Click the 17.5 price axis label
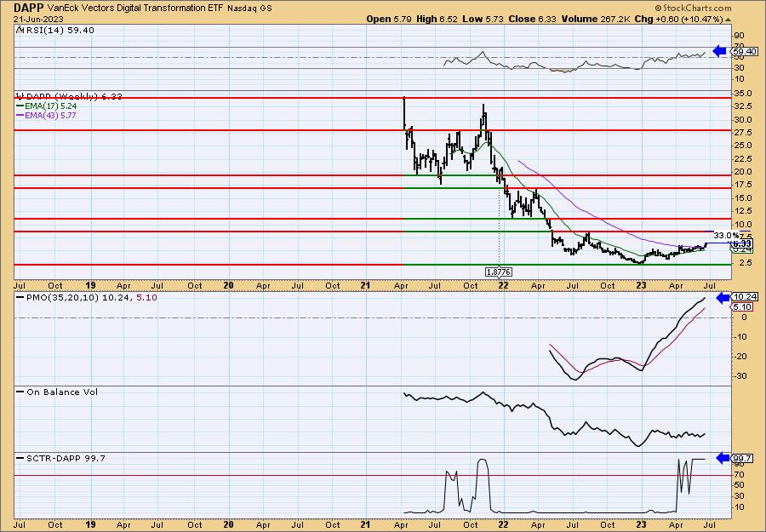Image resolution: width=766 pixels, height=532 pixels. pos(741,185)
